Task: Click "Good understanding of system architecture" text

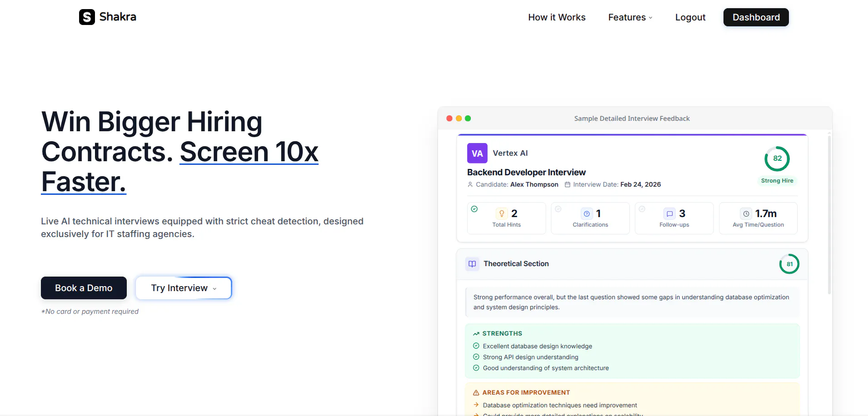Action: click(x=546, y=368)
